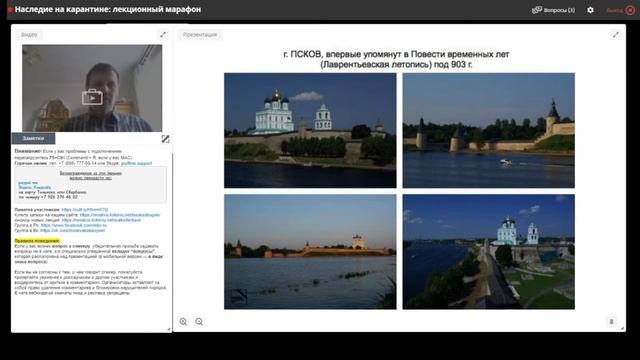Click highlighted 'Правила поведения' heading

coord(37,241)
